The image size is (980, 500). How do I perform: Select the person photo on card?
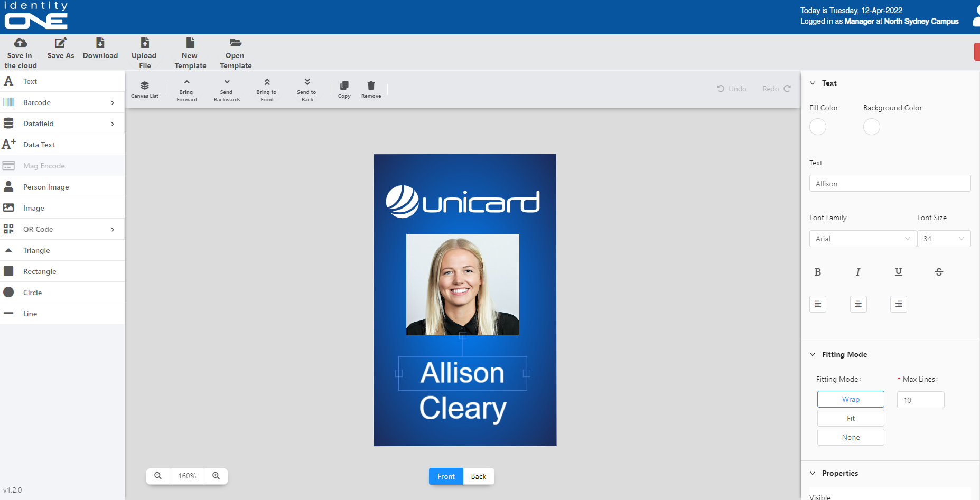[x=463, y=285]
